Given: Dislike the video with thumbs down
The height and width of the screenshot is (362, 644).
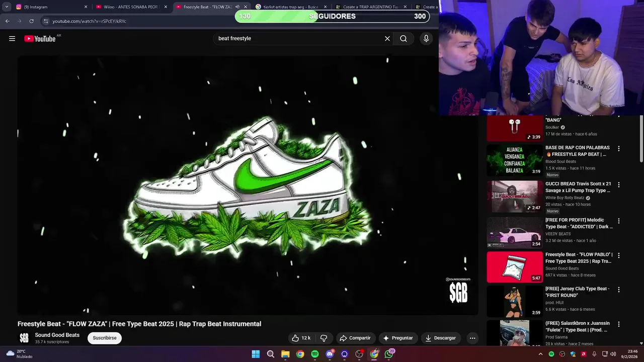Looking at the screenshot, I should coord(324,338).
